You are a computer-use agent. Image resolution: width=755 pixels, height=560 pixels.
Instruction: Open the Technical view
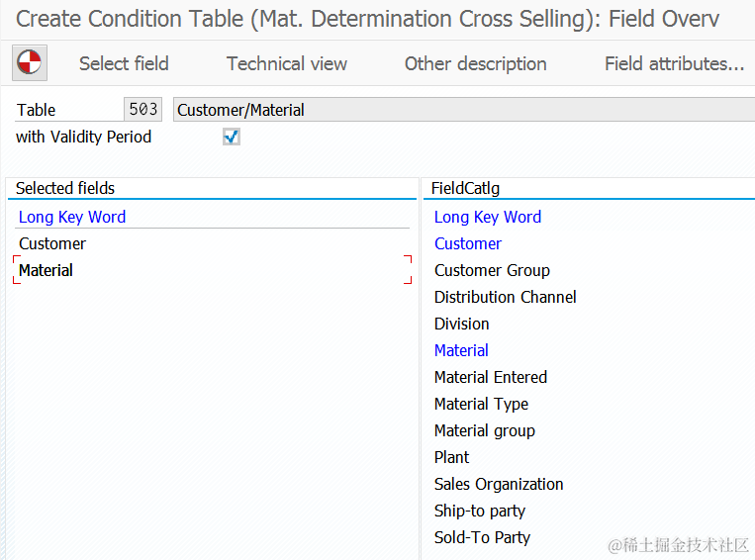coord(287,63)
